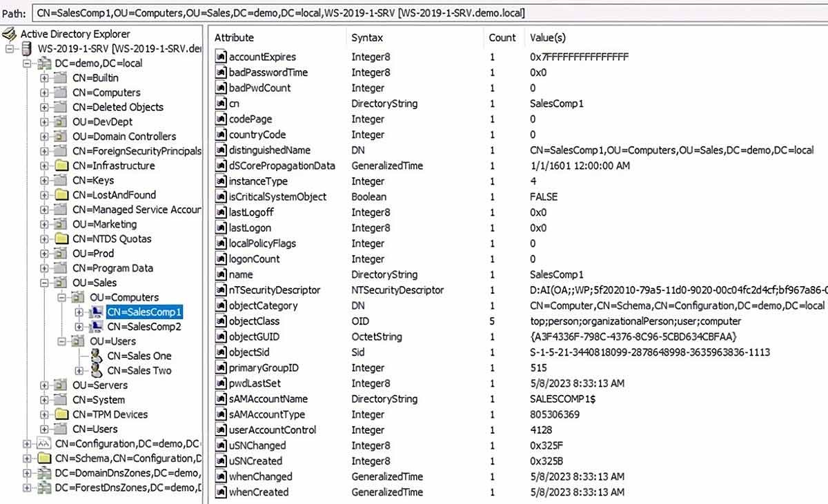828x504 pixels.
Task: Collapse OU=Computers under Sales
Action: tap(62, 298)
